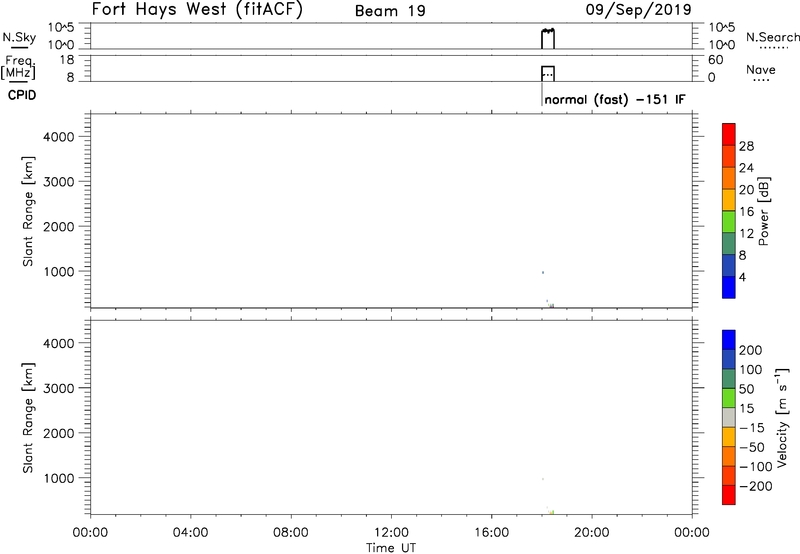
Task: Click the "04:00" time tick label
Action: point(190,533)
